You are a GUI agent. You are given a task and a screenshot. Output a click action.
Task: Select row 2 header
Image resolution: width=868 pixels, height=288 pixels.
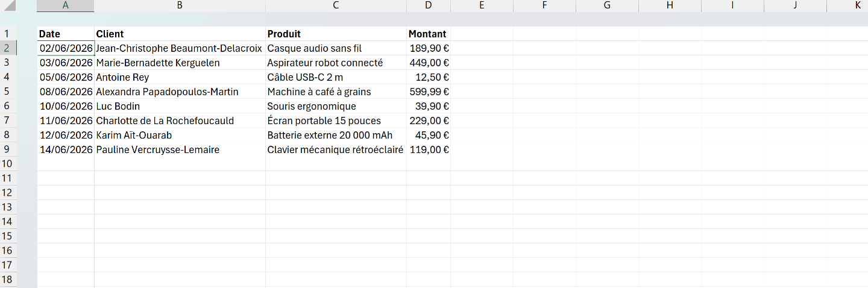tap(8, 48)
